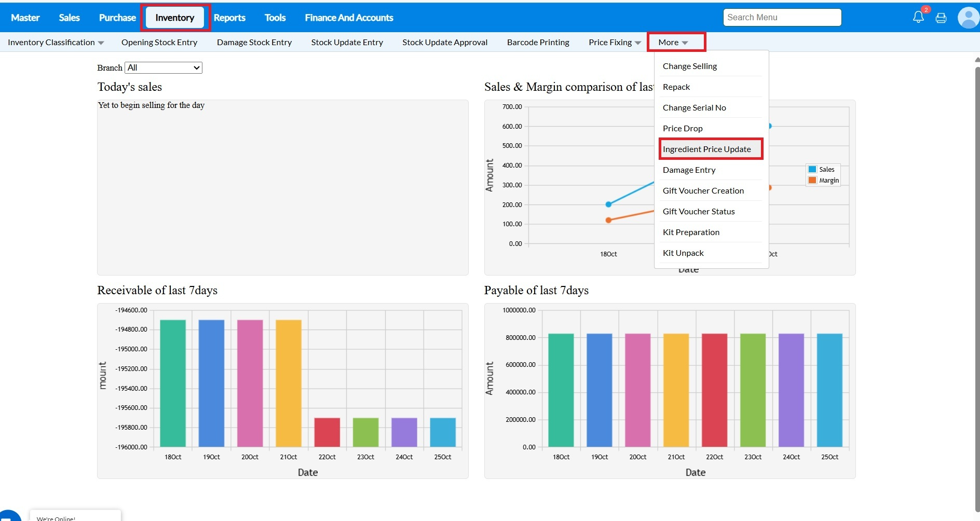Image resolution: width=980 pixels, height=521 pixels.
Task: Switch to the Reports tab
Action: pos(229,18)
